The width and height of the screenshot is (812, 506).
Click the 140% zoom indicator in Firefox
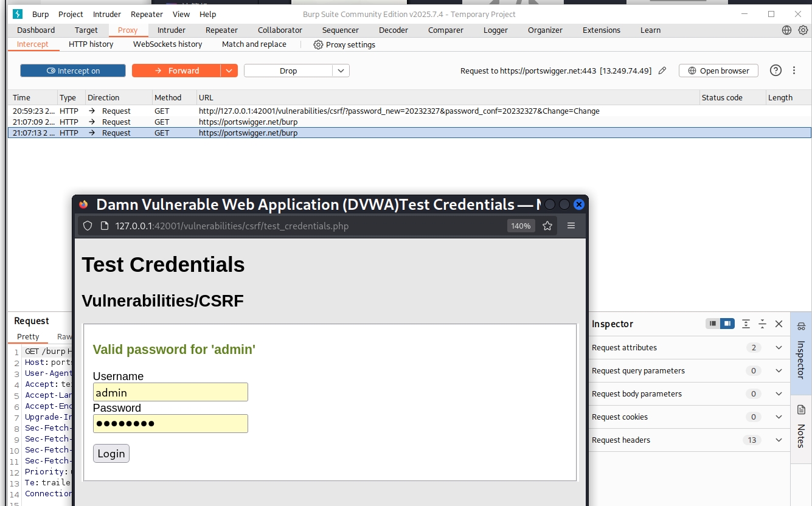click(521, 226)
